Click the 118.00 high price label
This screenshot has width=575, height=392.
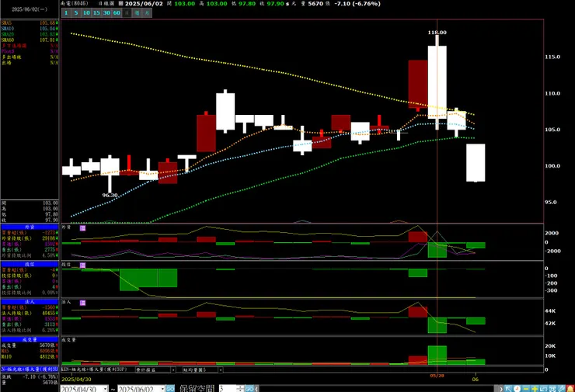pyautogui.click(x=437, y=33)
